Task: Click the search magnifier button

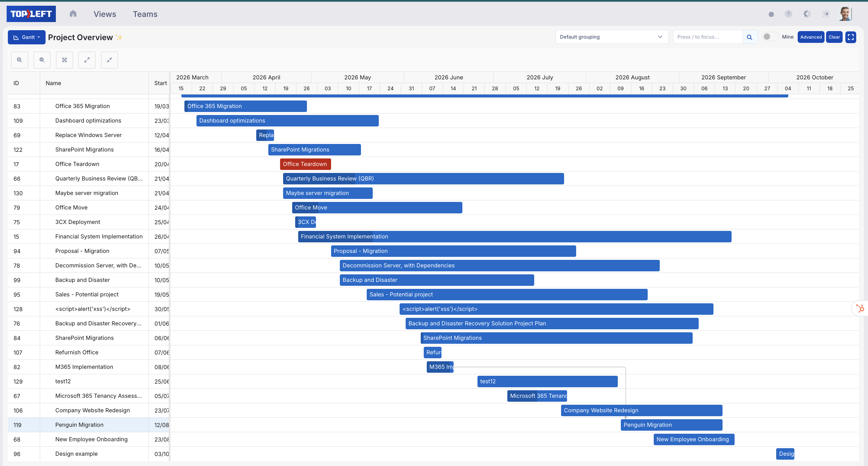Action: [x=750, y=37]
